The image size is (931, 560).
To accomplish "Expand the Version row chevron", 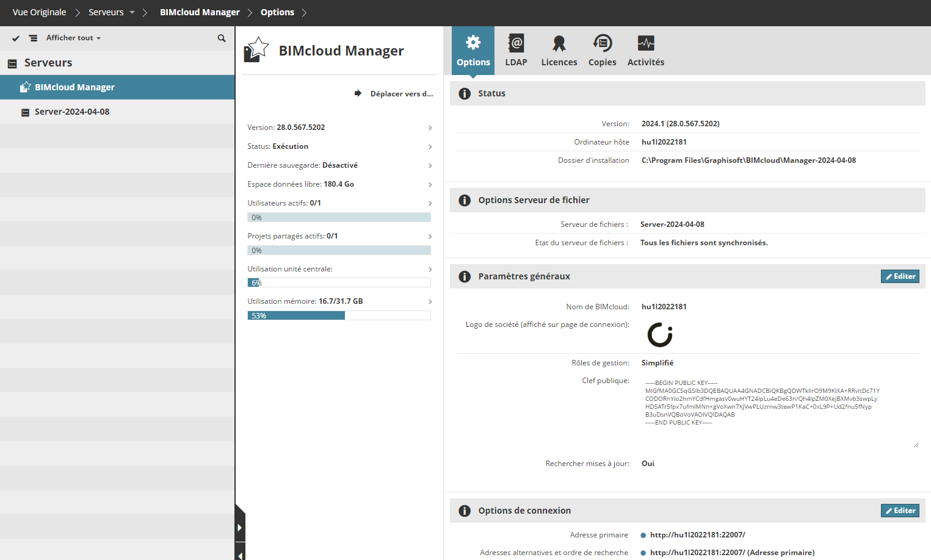I will coord(430,127).
